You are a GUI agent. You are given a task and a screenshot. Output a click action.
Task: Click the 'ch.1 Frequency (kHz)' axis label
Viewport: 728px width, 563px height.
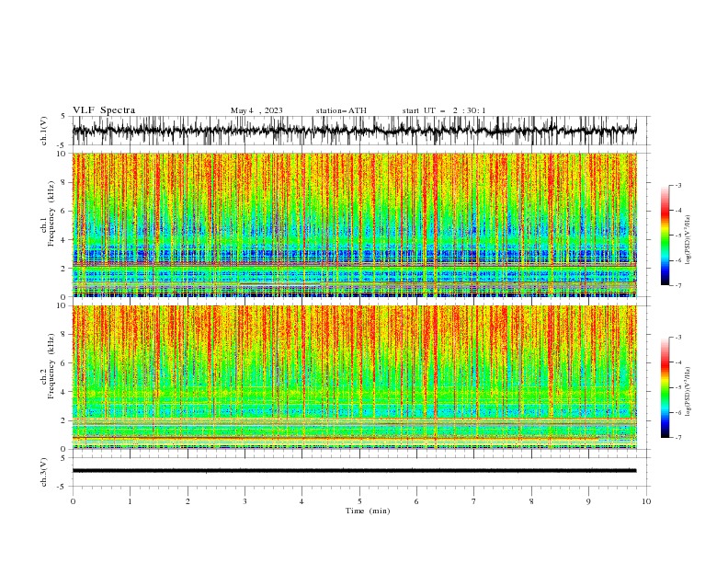[48, 214]
